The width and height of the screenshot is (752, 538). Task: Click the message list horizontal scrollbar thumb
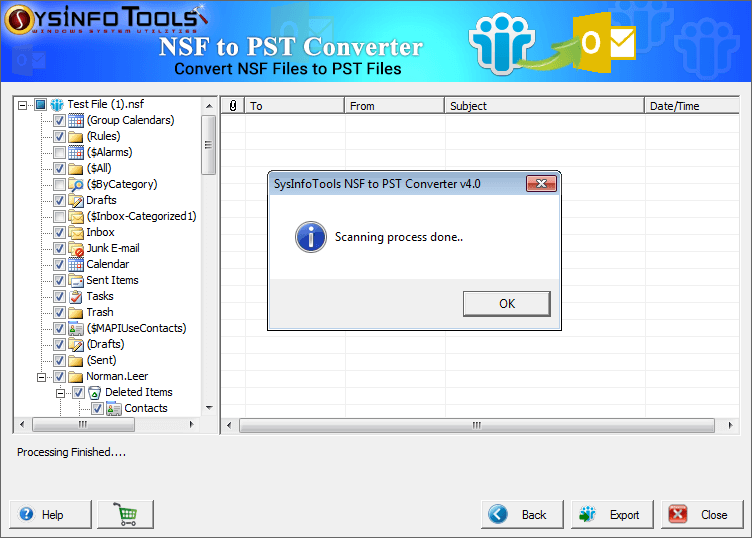point(477,425)
